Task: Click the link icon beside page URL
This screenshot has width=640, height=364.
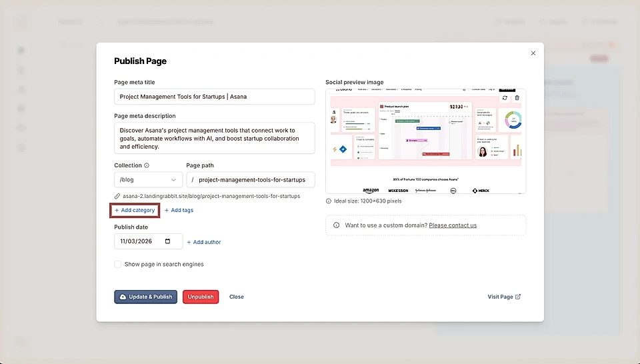Action: tap(117, 196)
